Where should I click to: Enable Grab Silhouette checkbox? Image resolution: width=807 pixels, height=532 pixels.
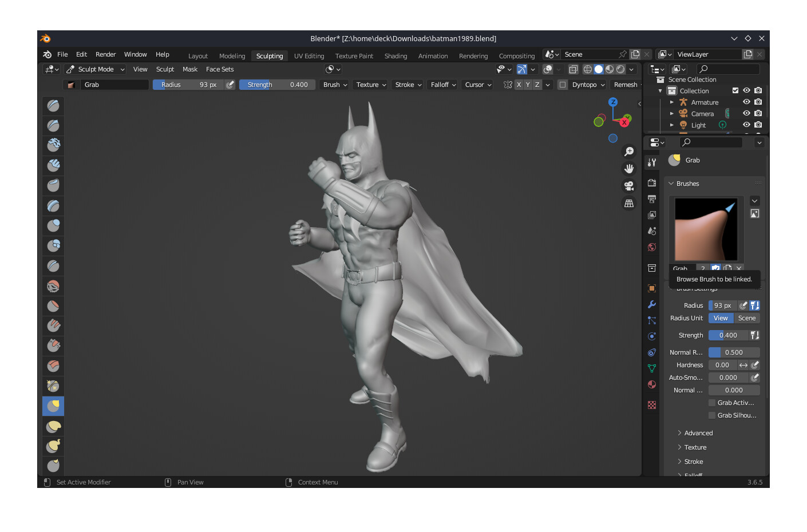coord(712,415)
